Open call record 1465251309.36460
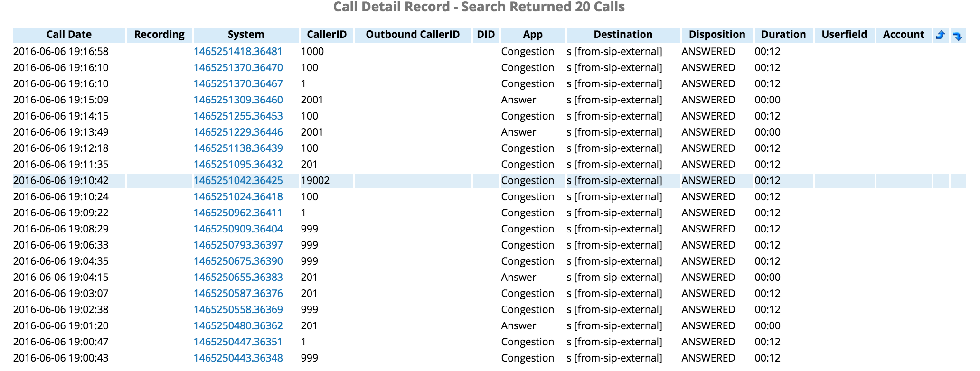980x371 pixels. click(238, 100)
